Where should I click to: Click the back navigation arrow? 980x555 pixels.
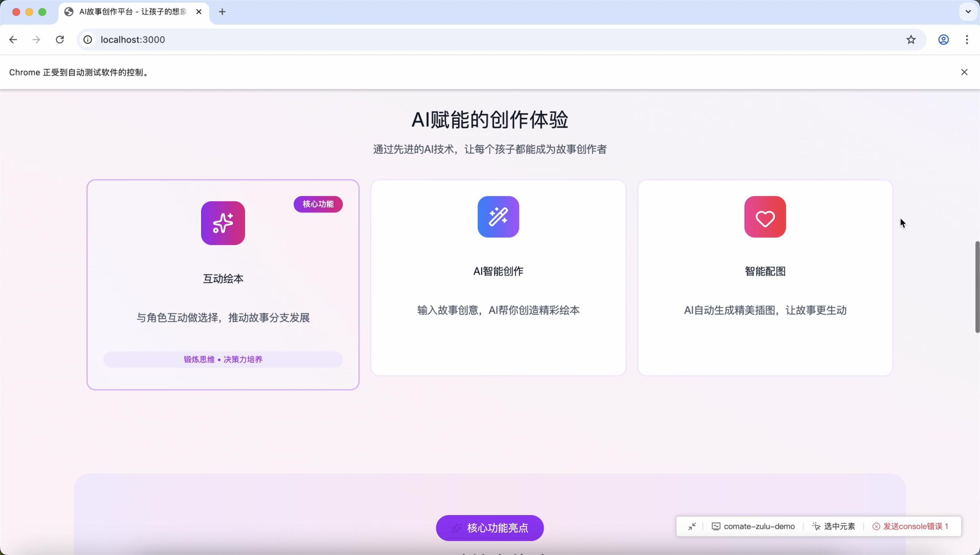[x=13, y=39]
